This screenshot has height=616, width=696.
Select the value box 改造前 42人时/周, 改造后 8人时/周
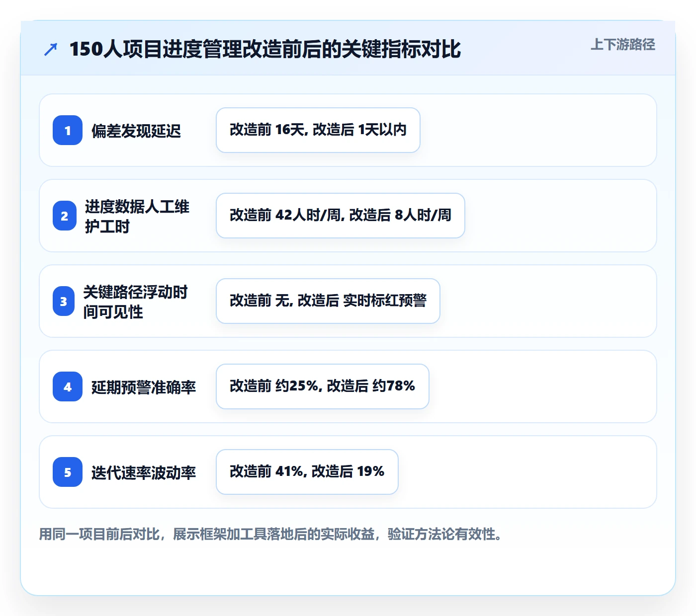341,216
